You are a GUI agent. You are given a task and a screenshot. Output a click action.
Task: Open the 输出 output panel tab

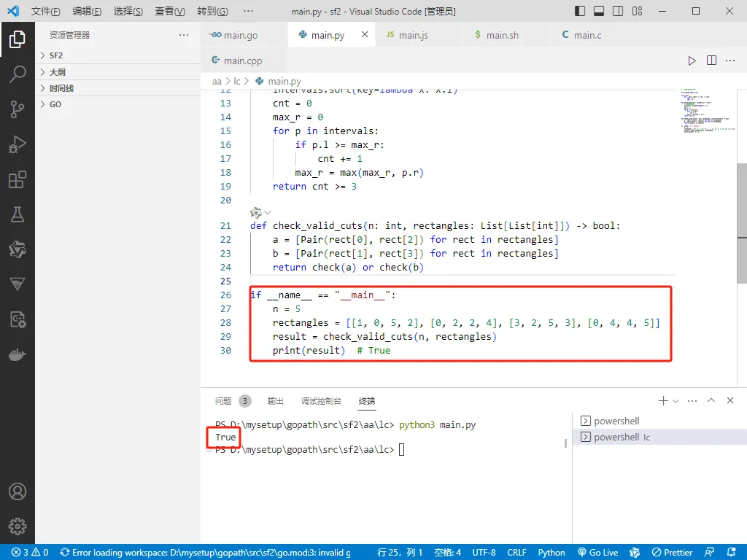[x=275, y=401]
